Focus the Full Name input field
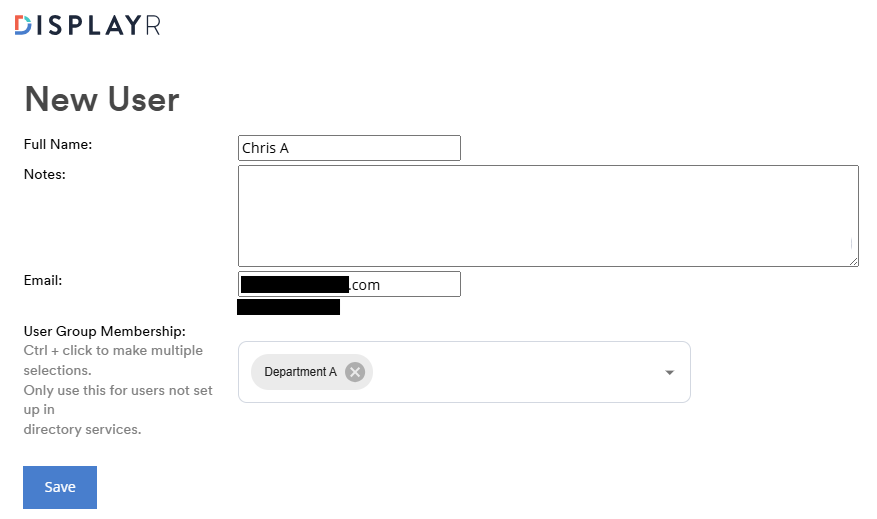This screenshot has height=519, width=877. tap(349, 148)
